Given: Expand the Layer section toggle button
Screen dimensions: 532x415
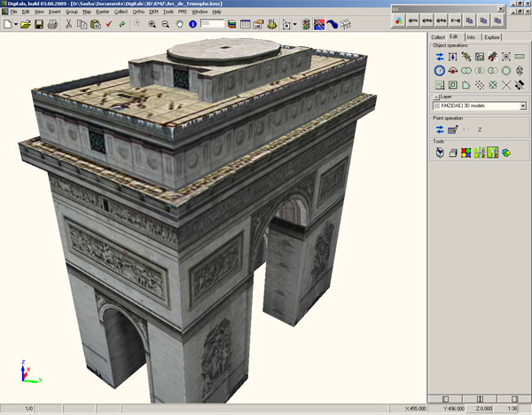Looking at the screenshot, I should point(436,97).
